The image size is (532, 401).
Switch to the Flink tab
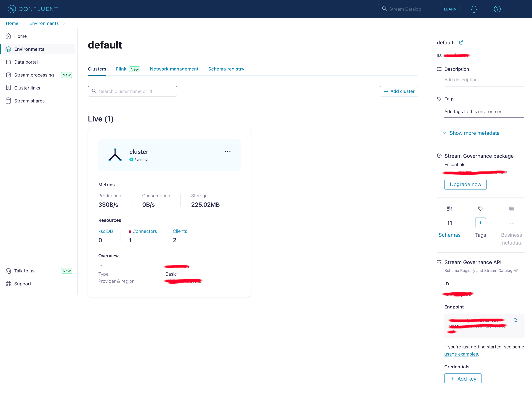tap(121, 69)
